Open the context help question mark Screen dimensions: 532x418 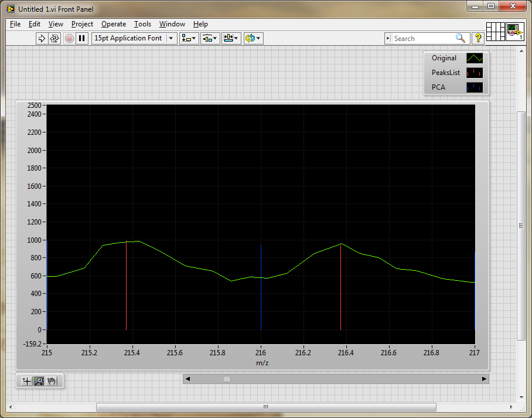478,38
